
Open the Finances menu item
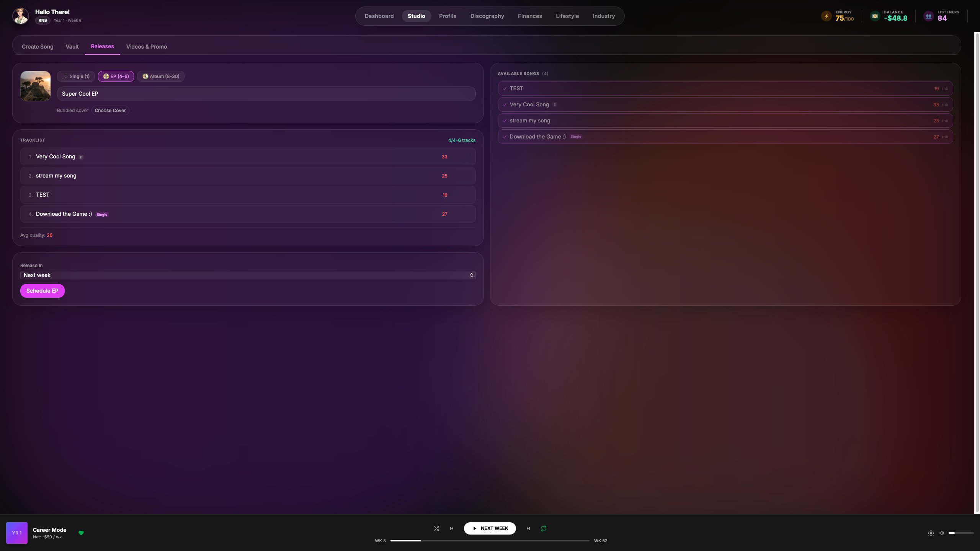click(530, 16)
